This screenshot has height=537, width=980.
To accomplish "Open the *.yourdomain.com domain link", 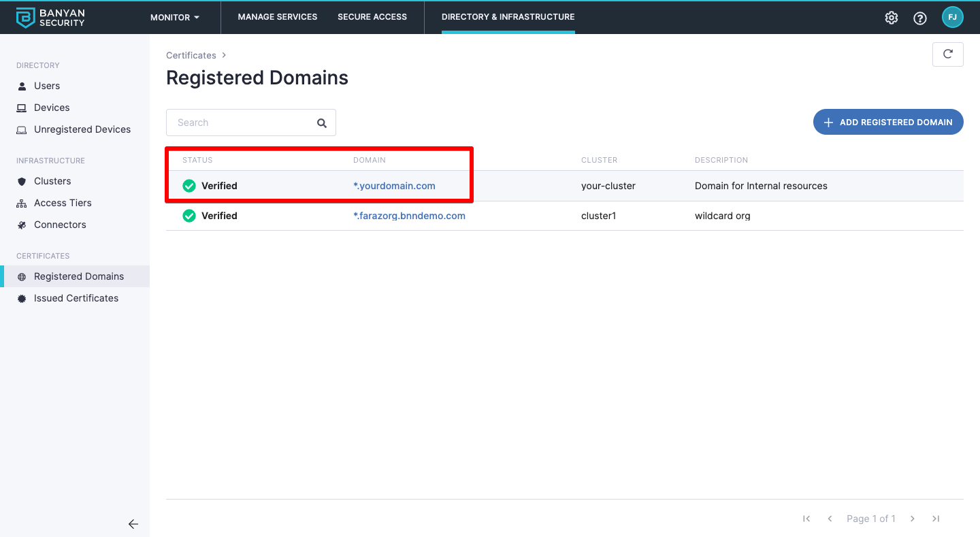I will [394, 186].
